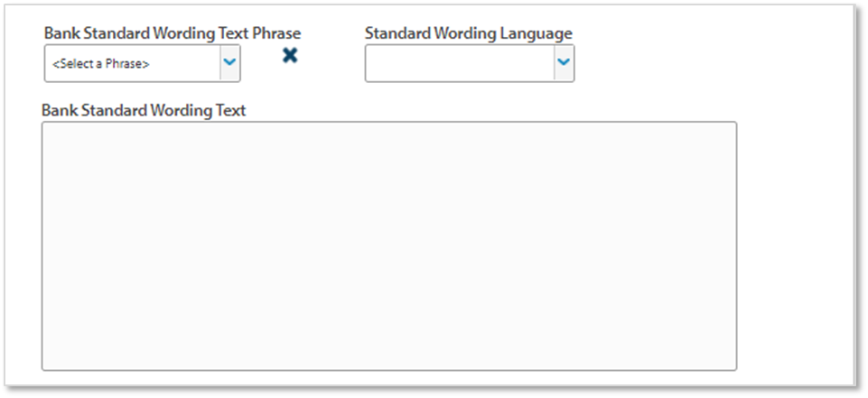
Task: Click the "Standard Wording Language" label
Action: tap(468, 33)
